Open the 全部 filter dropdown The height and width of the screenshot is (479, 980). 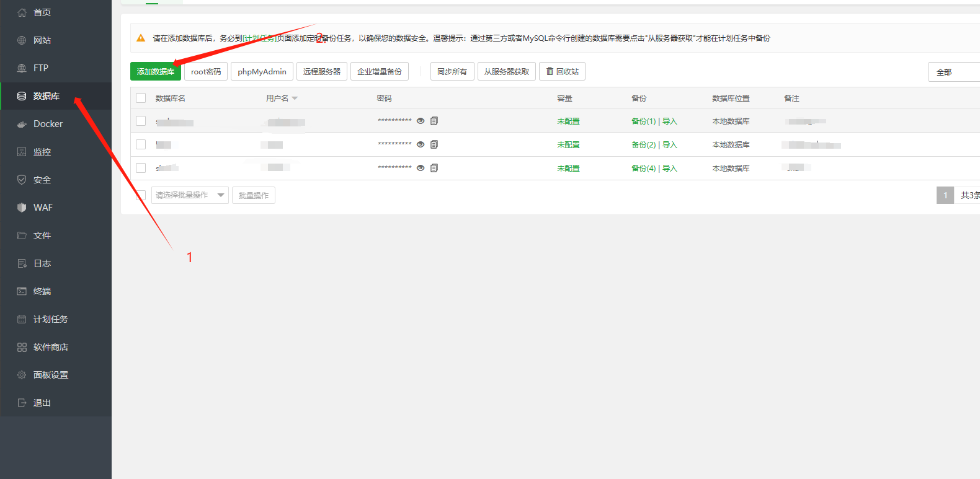pyautogui.click(x=954, y=72)
